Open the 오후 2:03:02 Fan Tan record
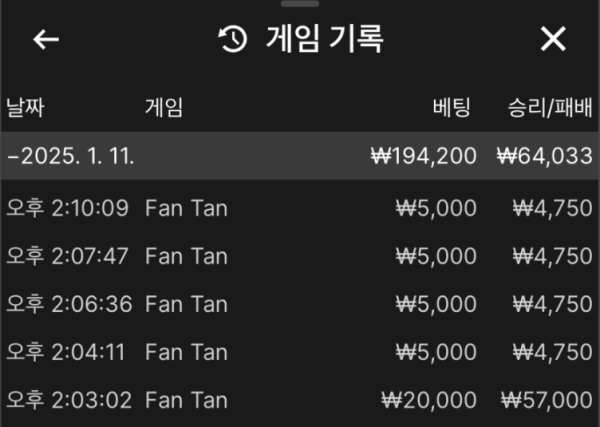Screen dimensions: 600x427 (300, 400)
